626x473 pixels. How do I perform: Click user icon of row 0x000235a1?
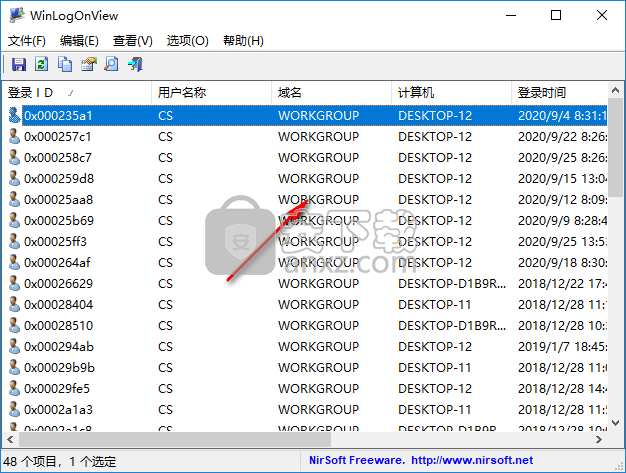coord(14,115)
